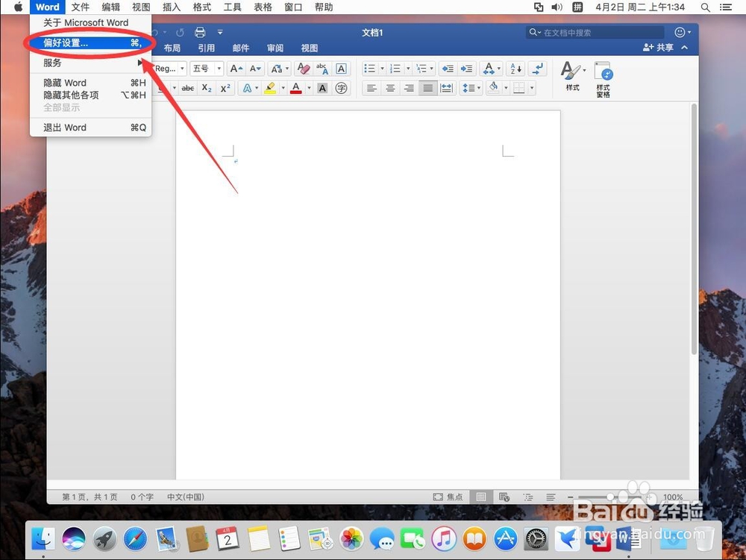Select 隐藏 Word menu item
Image resolution: width=746 pixels, height=560 pixels.
pos(90,83)
